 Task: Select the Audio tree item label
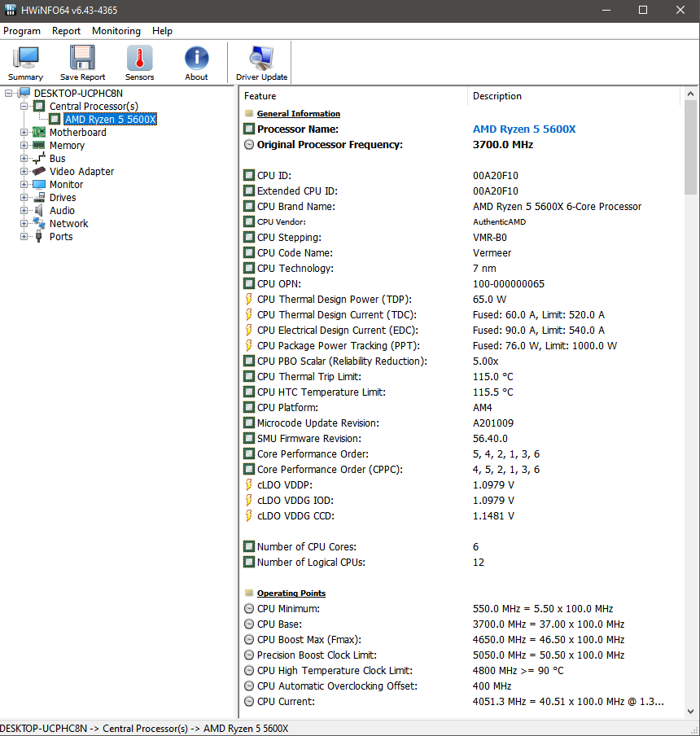tap(63, 210)
